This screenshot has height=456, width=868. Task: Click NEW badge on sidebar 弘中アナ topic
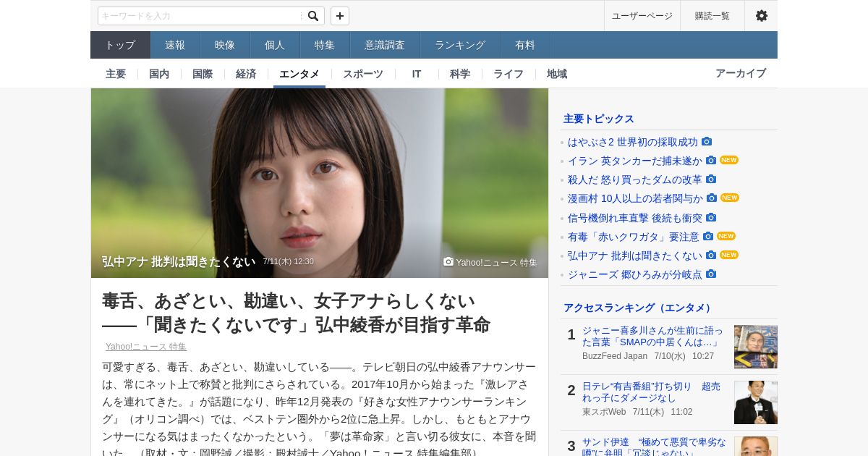[729, 255]
